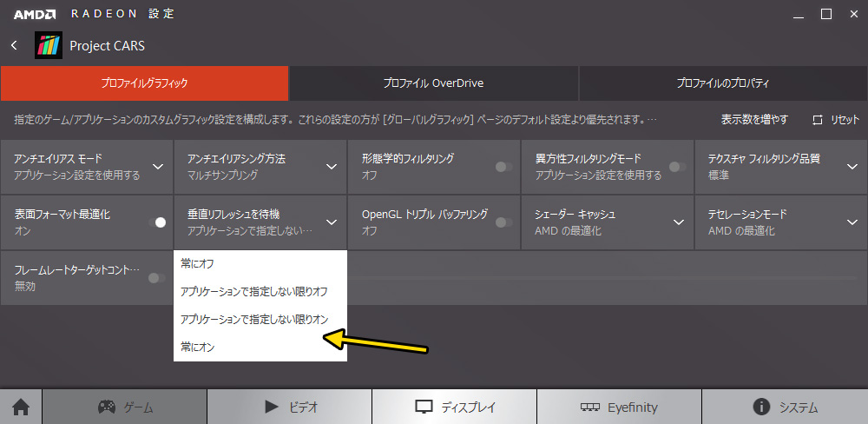Expand テセレーションモード dropdown

pyautogui.click(x=852, y=222)
